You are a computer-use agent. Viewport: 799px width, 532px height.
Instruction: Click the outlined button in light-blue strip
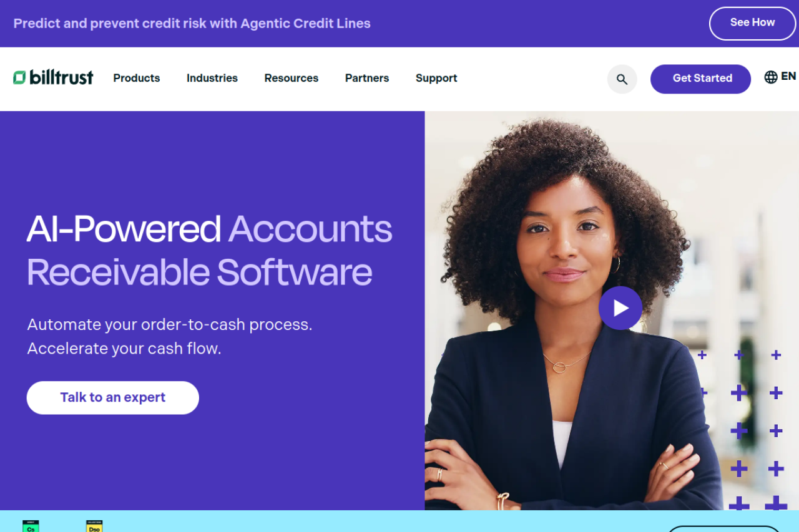[x=723, y=529]
